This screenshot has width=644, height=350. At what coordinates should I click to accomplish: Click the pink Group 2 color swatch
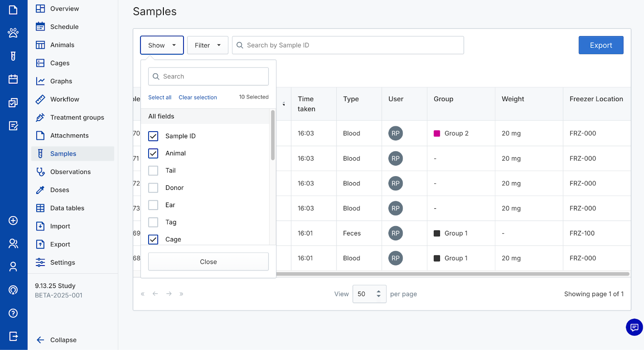(x=437, y=134)
